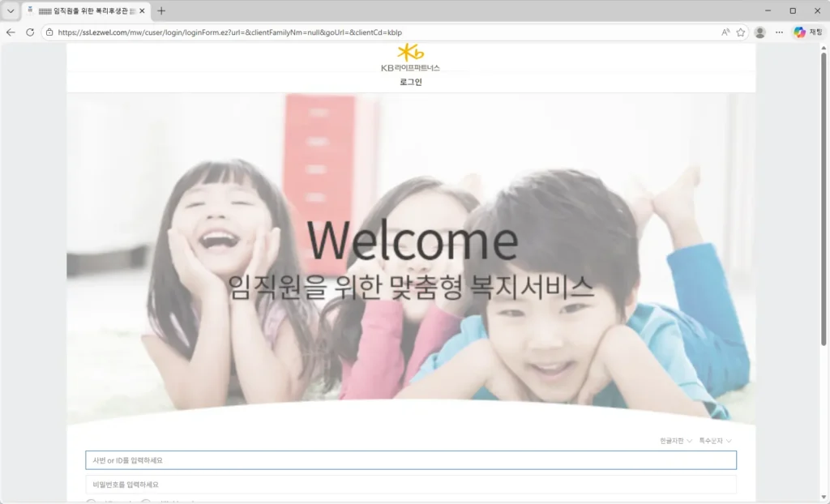Viewport: 830px width, 504px height.
Task: Click the site information icon in the address bar
Action: (x=50, y=32)
